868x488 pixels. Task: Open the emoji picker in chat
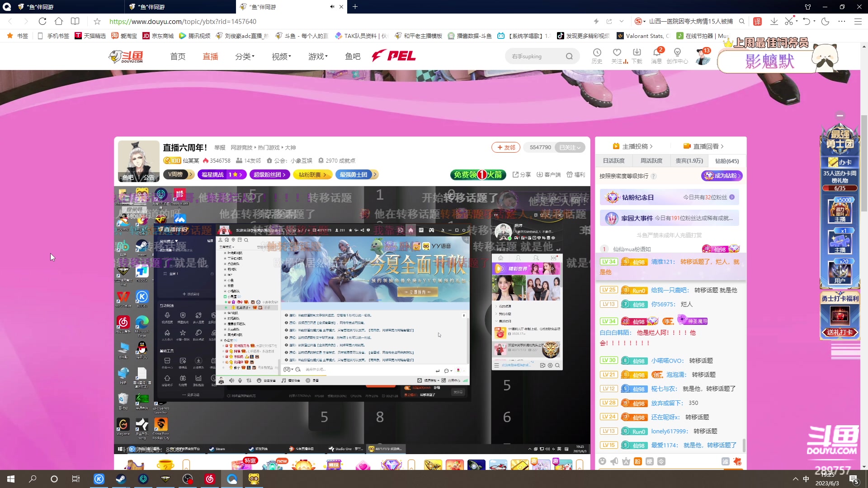pyautogui.click(x=602, y=461)
